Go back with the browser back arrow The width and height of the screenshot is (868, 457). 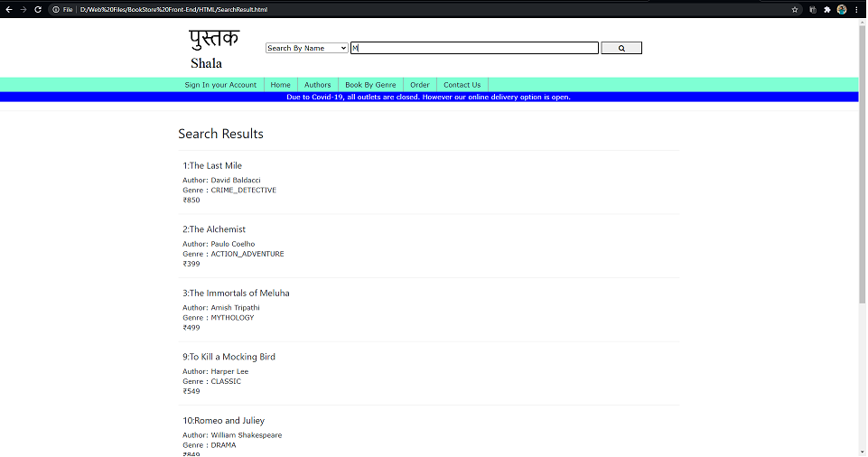(x=9, y=9)
